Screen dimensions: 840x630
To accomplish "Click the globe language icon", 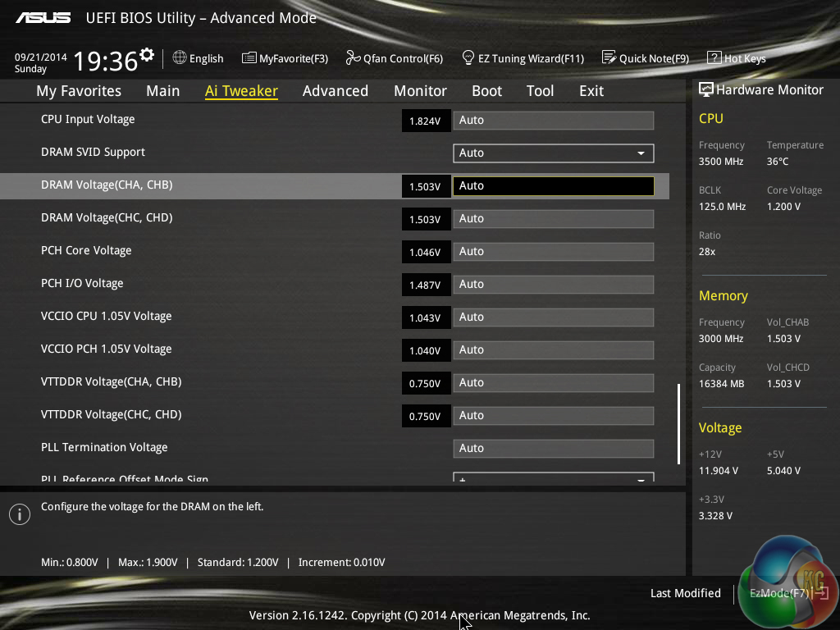I will [180, 57].
